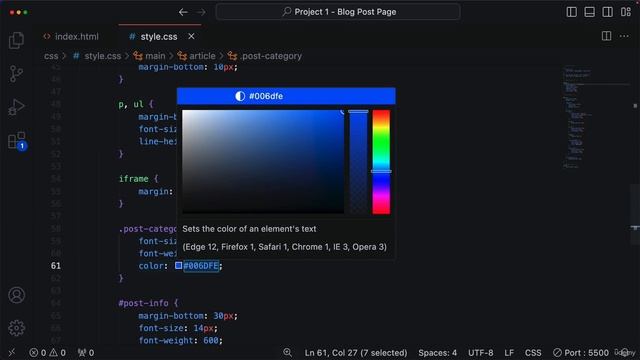Open the Explorer view in activity bar
Screen dimensions: 640x360
coord(16,40)
